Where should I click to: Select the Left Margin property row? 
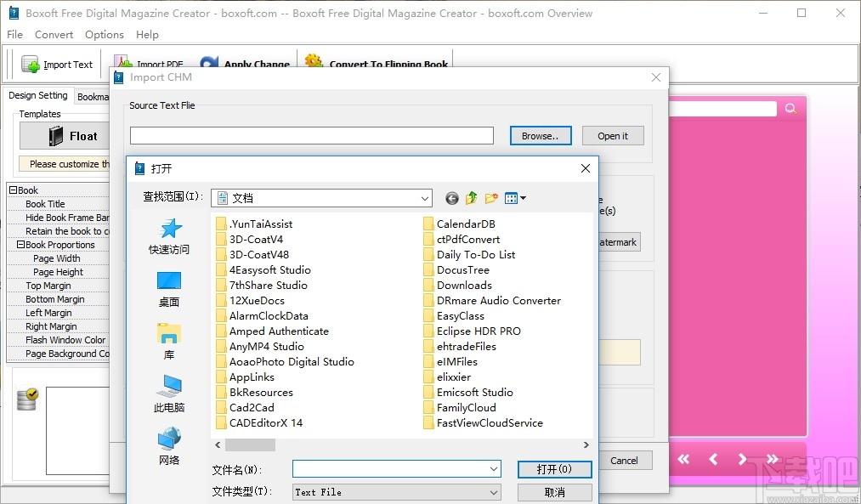(x=58, y=313)
